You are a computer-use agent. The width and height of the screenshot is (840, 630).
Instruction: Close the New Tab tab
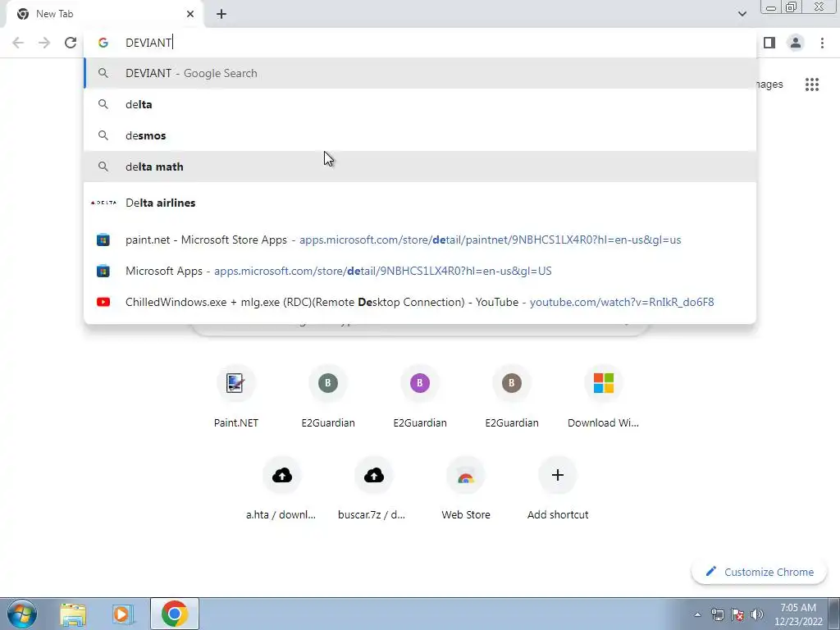point(190,14)
